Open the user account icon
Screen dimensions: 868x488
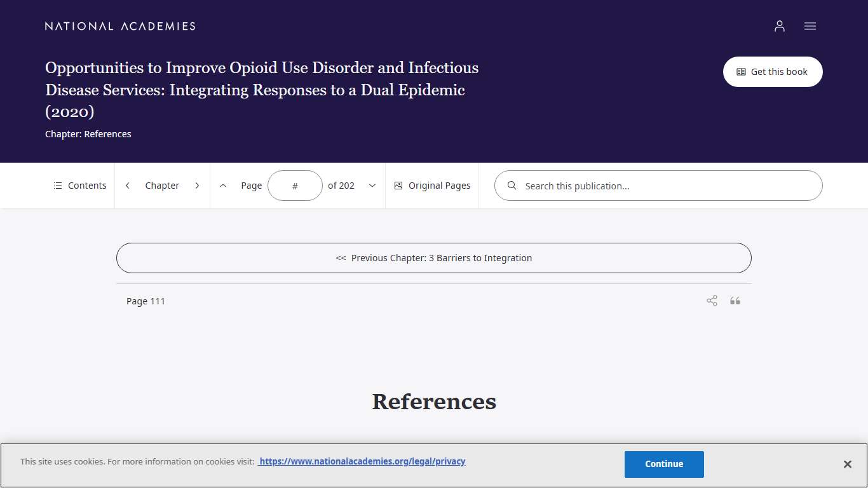[x=779, y=26]
